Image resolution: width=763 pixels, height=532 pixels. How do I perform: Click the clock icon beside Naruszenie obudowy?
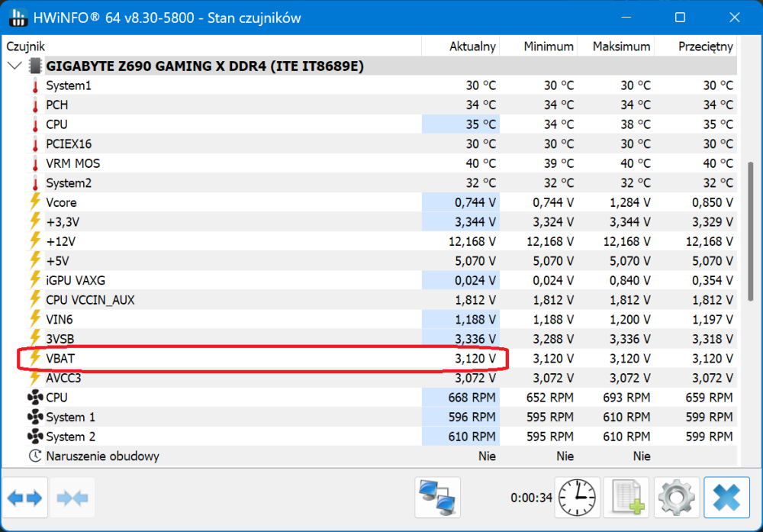(x=35, y=456)
